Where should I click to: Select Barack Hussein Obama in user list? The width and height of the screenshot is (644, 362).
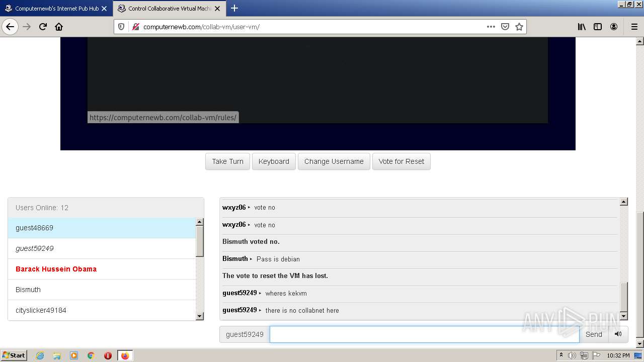pyautogui.click(x=102, y=269)
